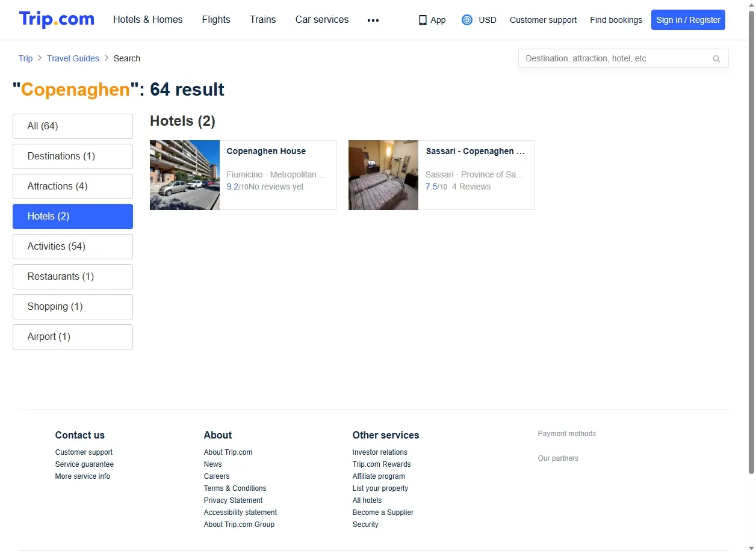Image resolution: width=756 pixels, height=554 pixels.
Task: Open All hotels footer link
Action: [x=367, y=500]
